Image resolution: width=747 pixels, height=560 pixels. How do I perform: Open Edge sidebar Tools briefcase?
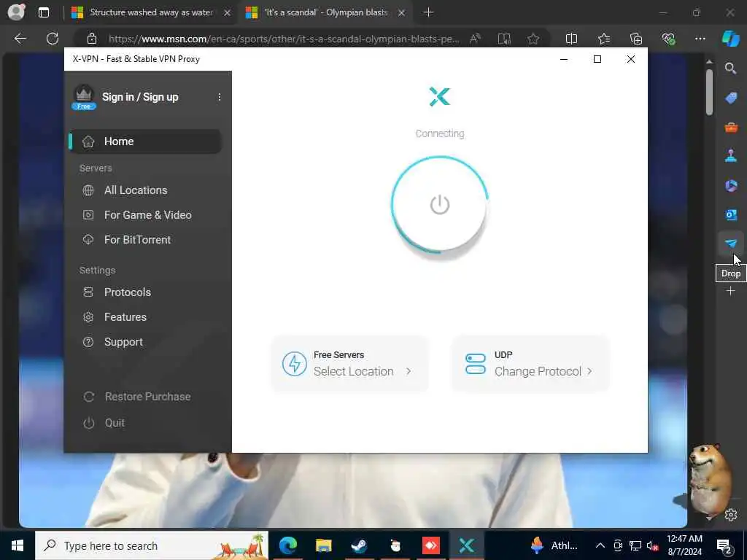[731, 127]
